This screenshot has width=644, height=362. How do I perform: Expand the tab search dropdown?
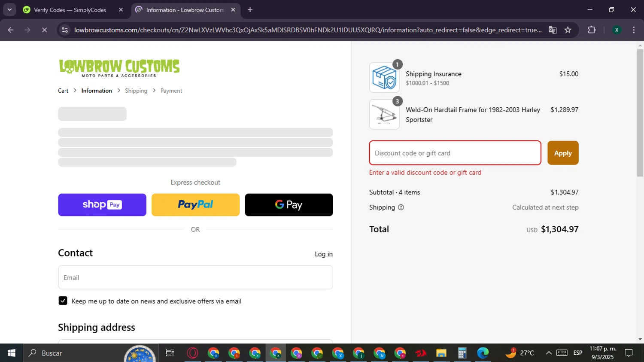[9, 10]
